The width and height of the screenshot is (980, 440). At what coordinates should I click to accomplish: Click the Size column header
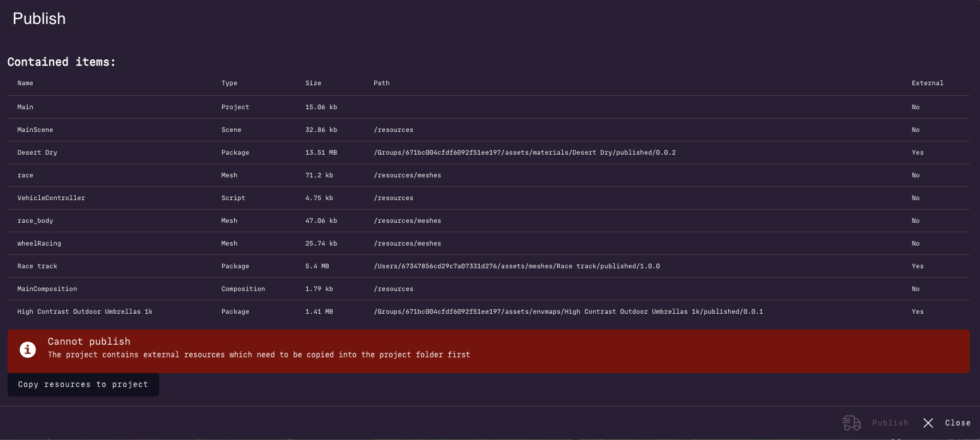tap(313, 83)
